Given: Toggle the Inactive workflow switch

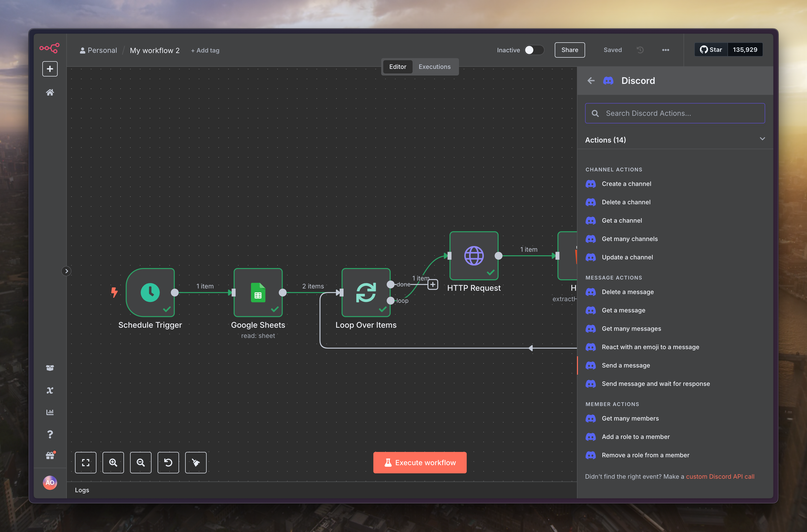Looking at the screenshot, I should pos(534,50).
